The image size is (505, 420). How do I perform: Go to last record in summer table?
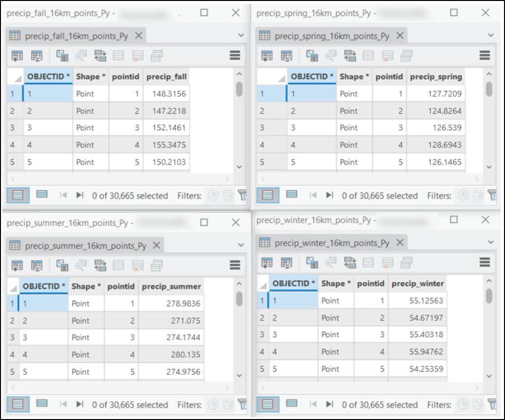[x=80, y=404]
